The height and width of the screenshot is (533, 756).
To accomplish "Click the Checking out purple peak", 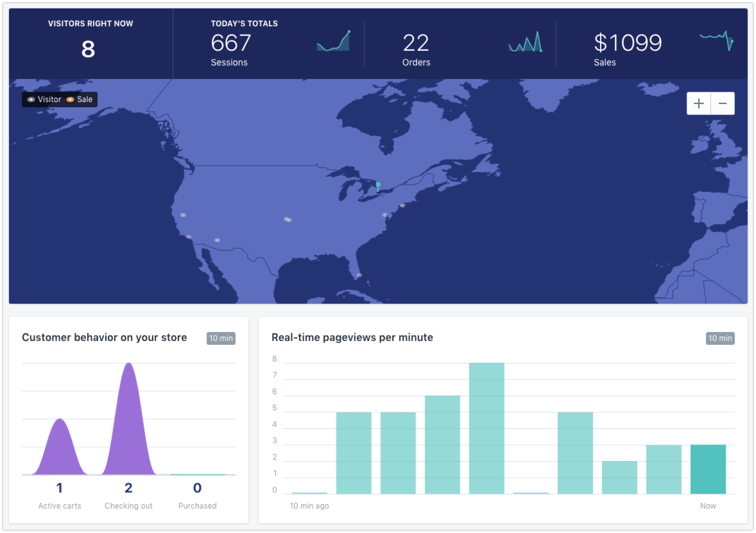I will point(129,419).
